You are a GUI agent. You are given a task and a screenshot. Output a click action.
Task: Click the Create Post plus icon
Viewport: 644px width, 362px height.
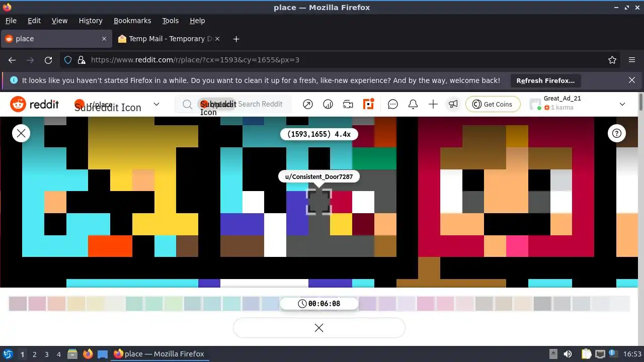click(x=433, y=104)
